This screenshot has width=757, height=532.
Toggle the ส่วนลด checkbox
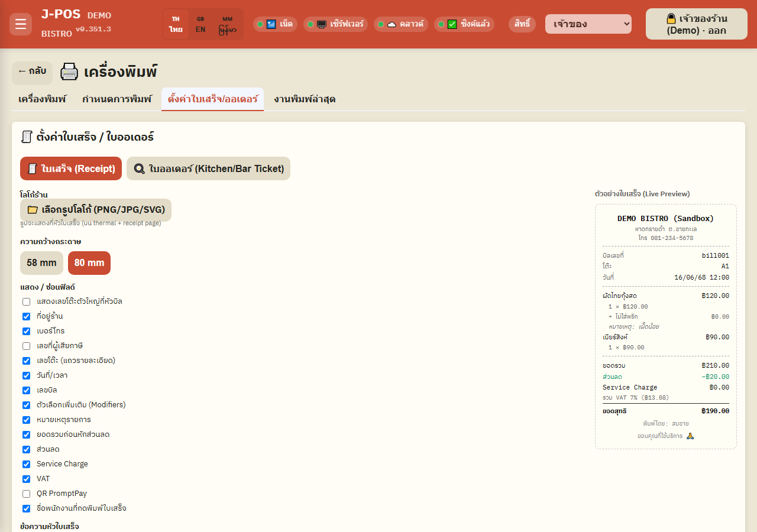(26, 449)
